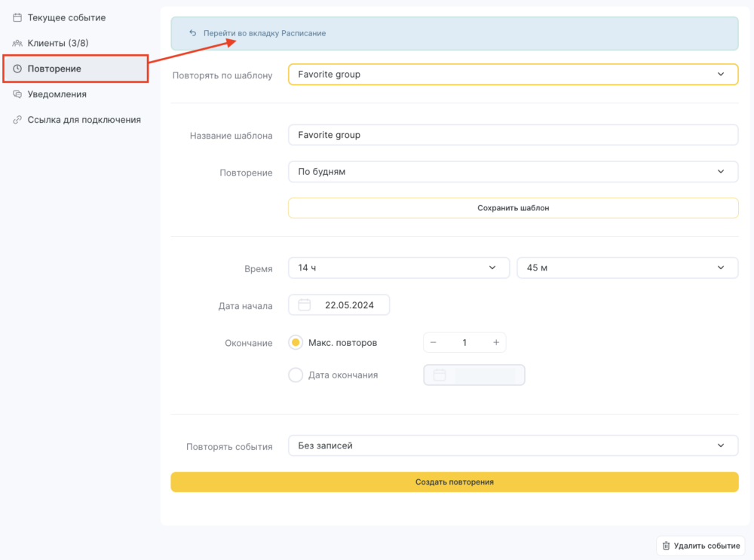Open the Уведомления tab

point(75,94)
